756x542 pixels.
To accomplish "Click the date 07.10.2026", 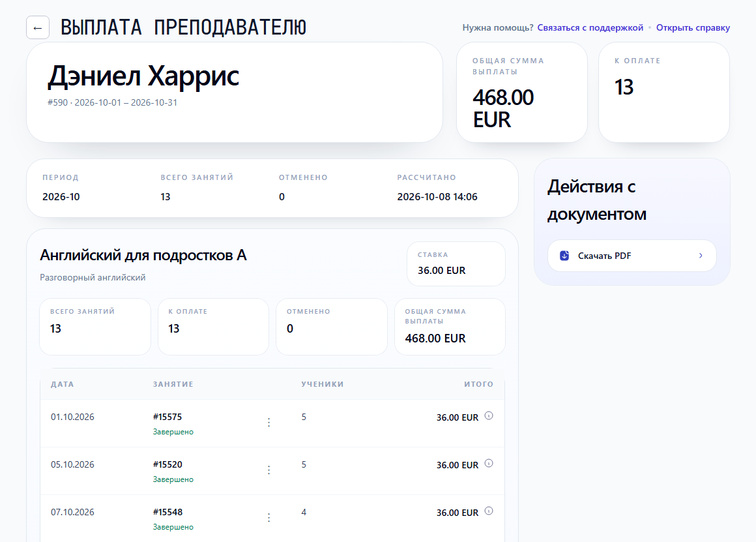I will click(72, 512).
